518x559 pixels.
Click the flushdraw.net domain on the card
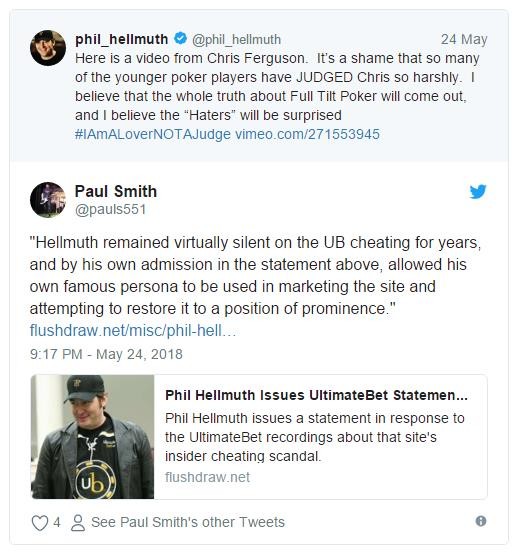207,477
